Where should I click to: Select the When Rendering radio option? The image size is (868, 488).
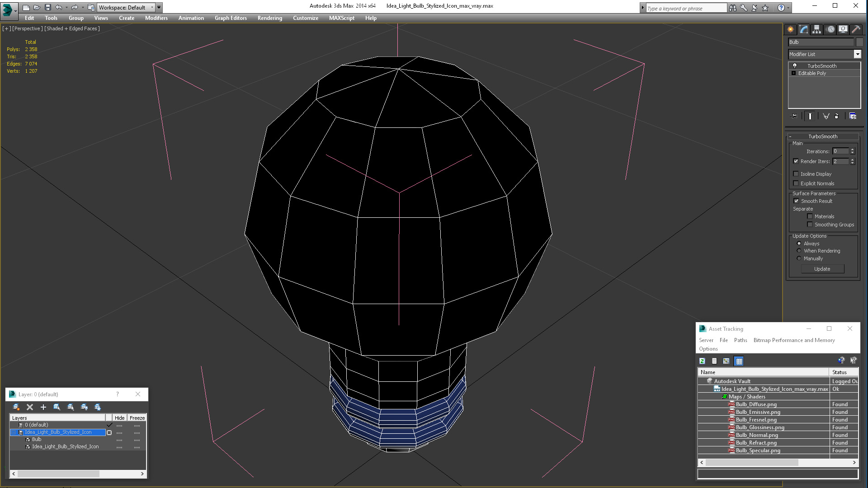click(x=799, y=251)
